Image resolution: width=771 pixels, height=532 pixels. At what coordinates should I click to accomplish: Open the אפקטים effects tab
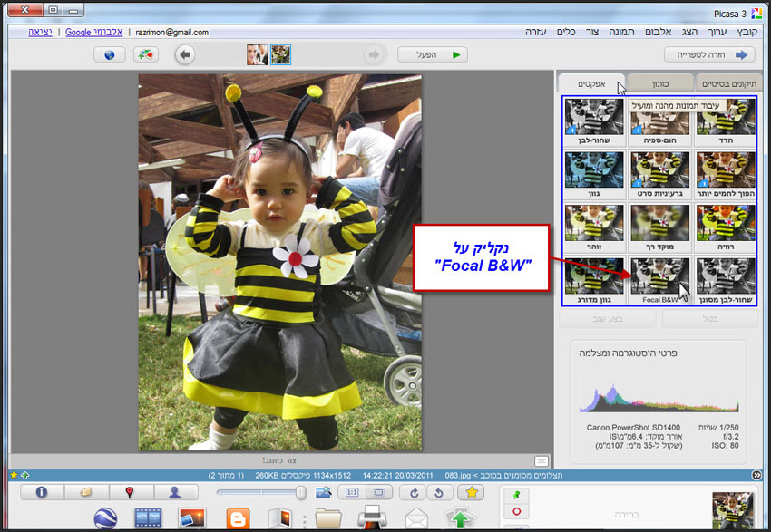tap(591, 83)
